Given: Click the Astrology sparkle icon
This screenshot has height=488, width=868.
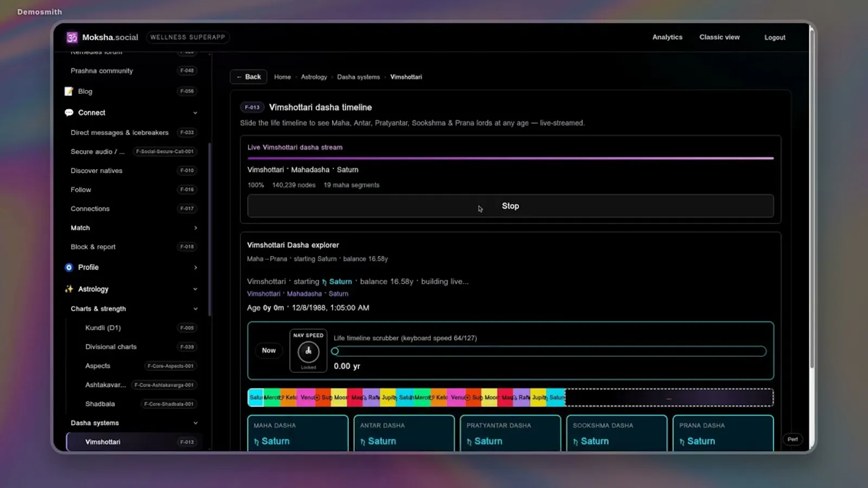Looking at the screenshot, I should (69, 289).
